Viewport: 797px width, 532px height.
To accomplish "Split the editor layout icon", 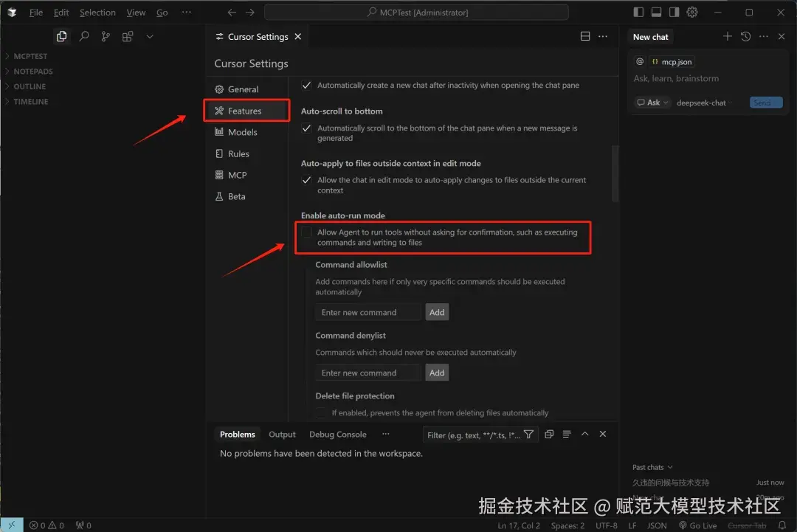I will (585, 36).
